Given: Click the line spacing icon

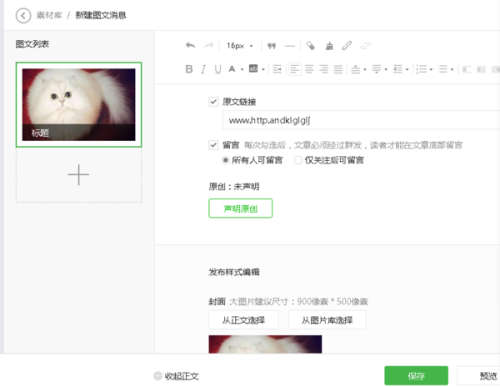Looking at the screenshot, I should (x=398, y=69).
